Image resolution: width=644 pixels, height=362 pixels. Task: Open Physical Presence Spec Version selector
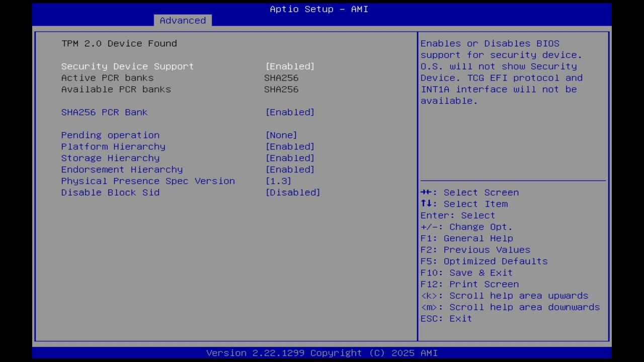click(148, 181)
